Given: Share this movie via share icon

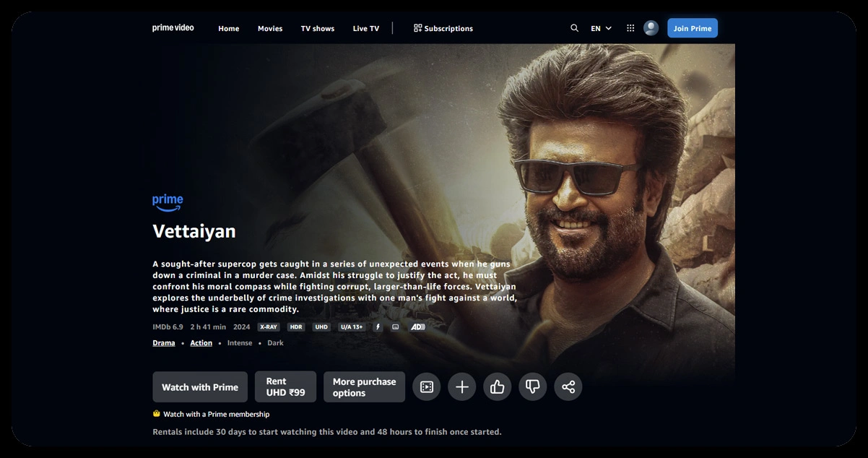Looking at the screenshot, I should click(568, 387).
